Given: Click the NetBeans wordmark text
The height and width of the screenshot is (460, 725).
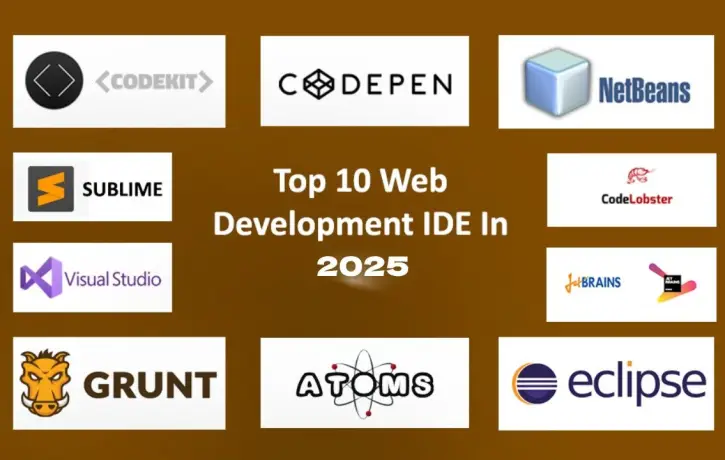Looking at the screenshot, I should (645, 90).
